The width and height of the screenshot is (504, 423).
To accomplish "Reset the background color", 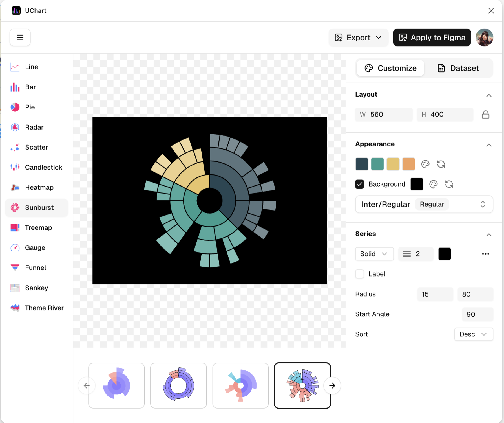I will [x=449, y=184].
